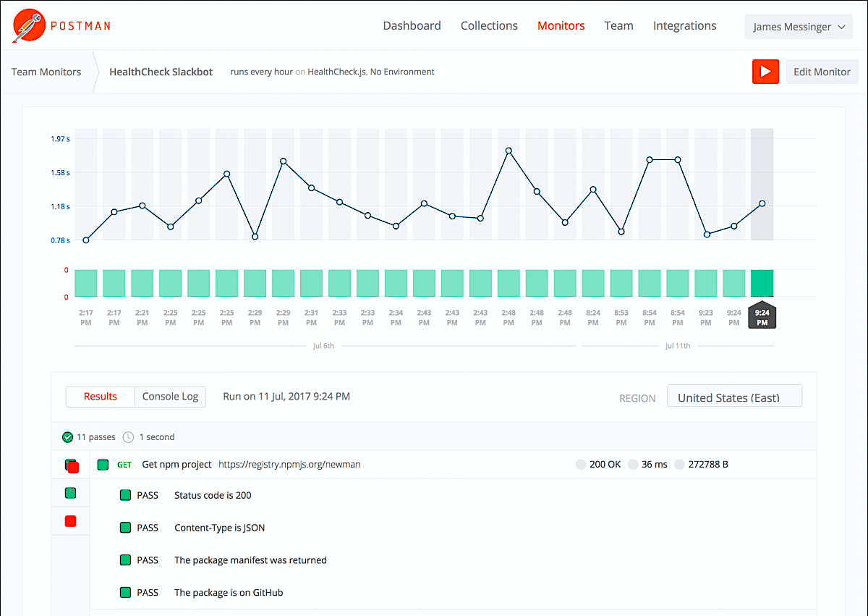This screenshot has height=616, width=868.
Task: Click the Get npm project request name
Action: [176, 465]
